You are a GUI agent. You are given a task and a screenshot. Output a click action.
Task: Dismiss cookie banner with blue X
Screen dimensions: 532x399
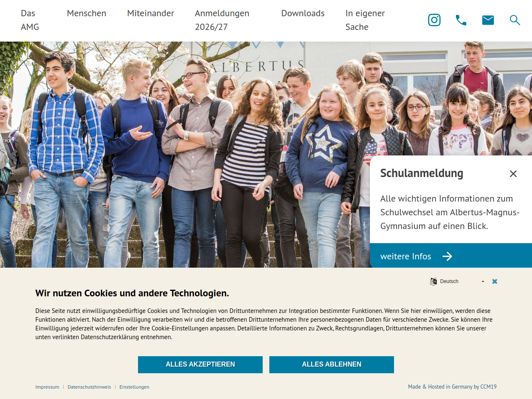[495, 281]
